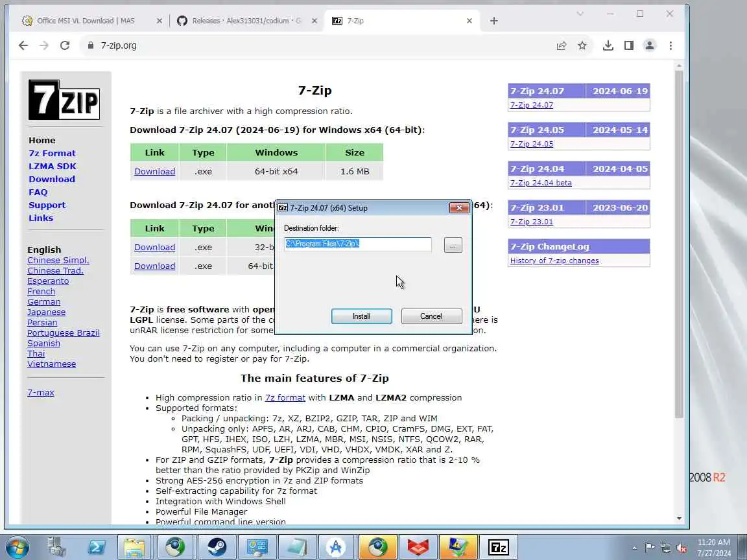This screenshot has height=560, width=747.
Task: Switch to the 7z Setup taskbar item
Action: [x=498, y=547]
